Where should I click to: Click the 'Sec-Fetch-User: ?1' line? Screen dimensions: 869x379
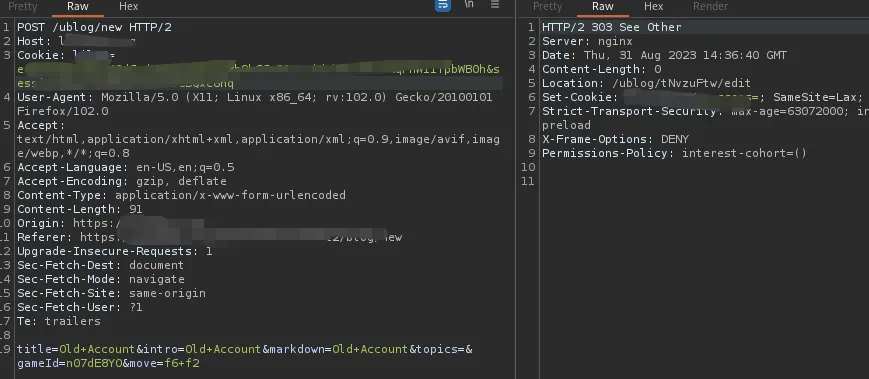coord(80,307)
